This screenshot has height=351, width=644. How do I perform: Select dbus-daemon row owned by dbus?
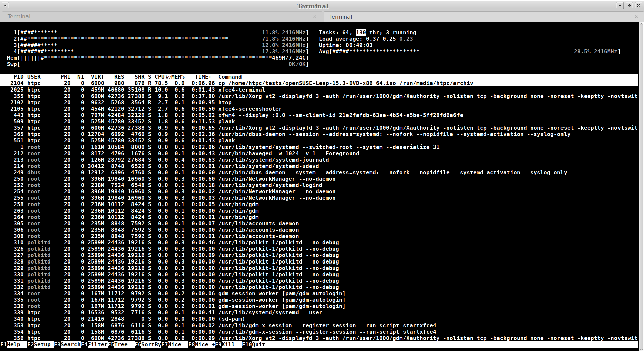click(x=319, y=172)
